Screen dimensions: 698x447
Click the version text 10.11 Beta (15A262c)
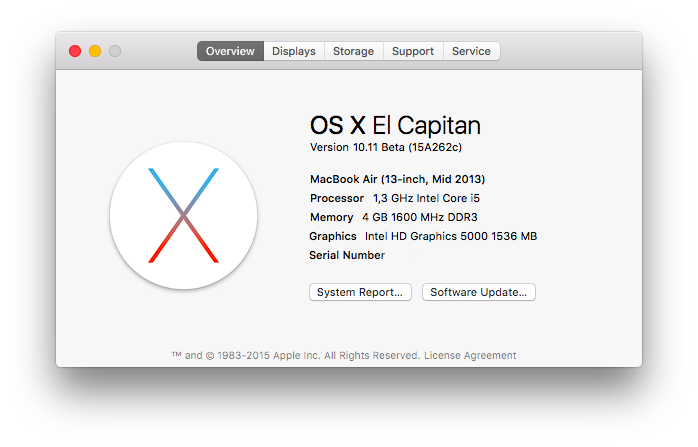(x=386, y=147)
